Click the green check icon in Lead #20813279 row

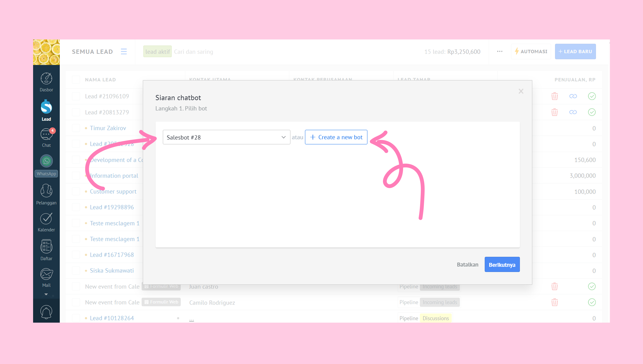click(x=592, y=112)
